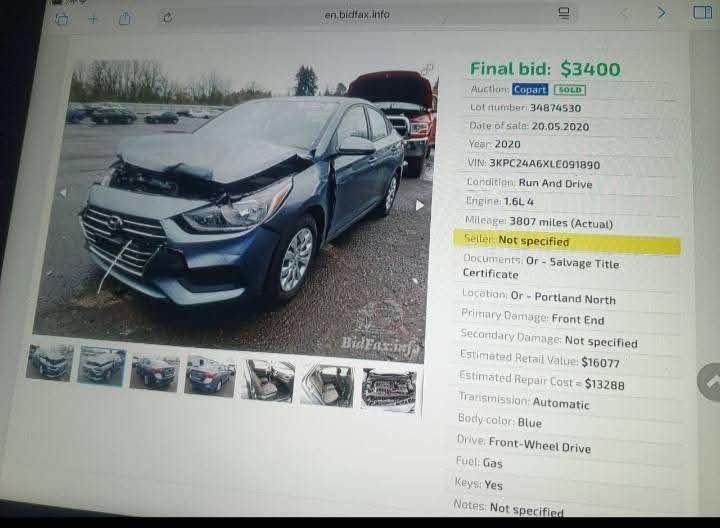Click the Copart auction badge
This screenshot has height=528, width=720.
click(530, 90)
